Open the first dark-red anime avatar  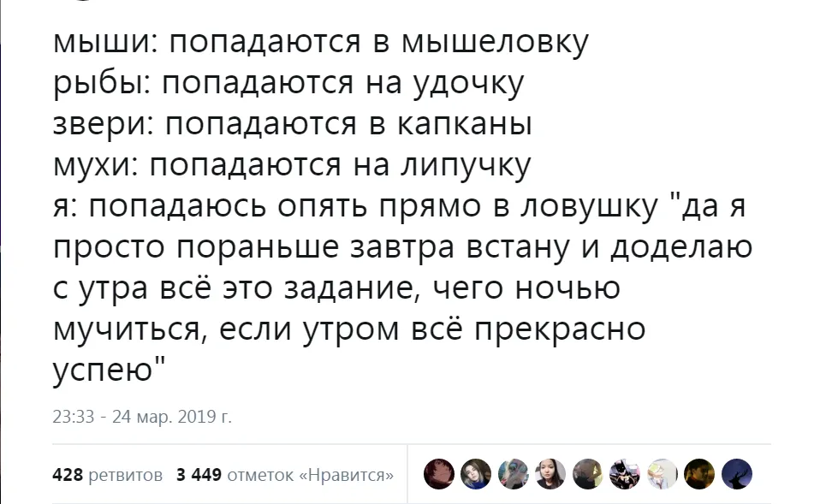tap(439, 474)
